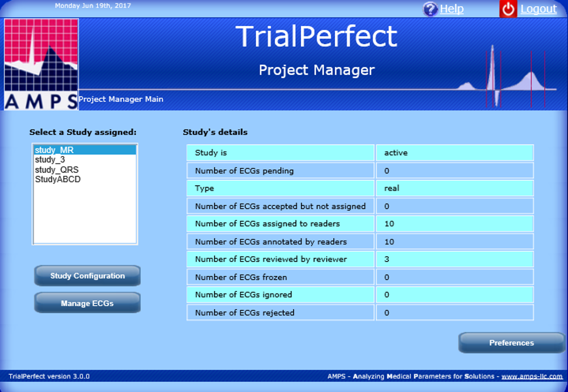This screenshot has height=392, width=568.
Task: Click the 'TrialPerfect version 3.0.0' footer text
Action: 49,377
